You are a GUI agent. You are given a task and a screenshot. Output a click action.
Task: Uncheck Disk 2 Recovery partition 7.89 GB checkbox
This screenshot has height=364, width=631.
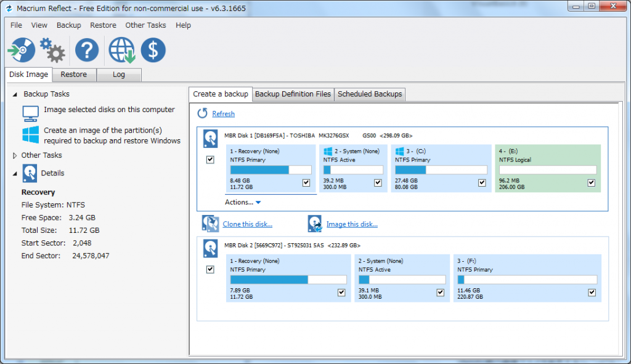click(341, 293)
